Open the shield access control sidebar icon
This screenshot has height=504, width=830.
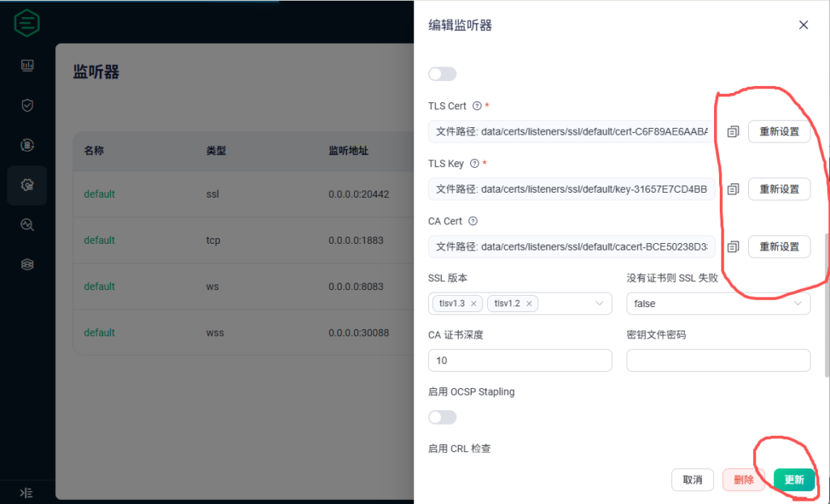[27, 105]
